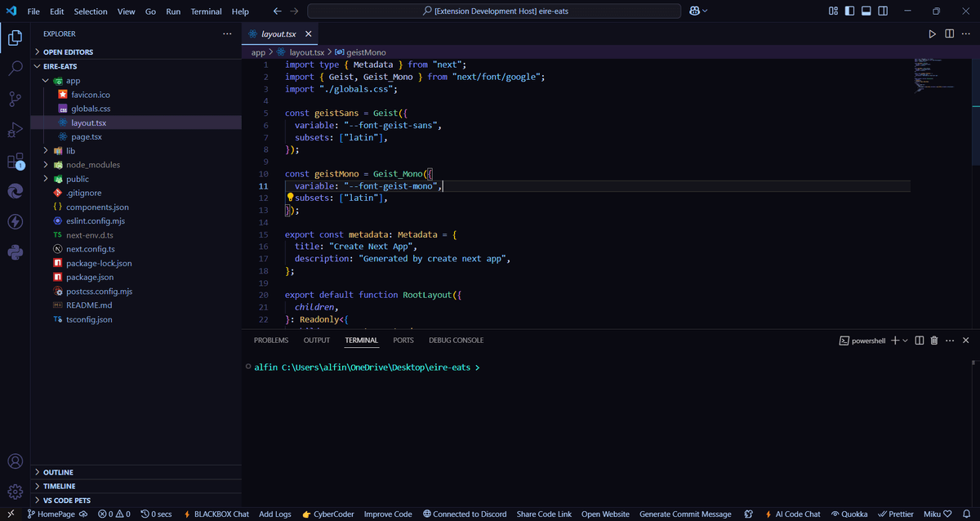Screen dimensions: 980x521
Task: Open tsconfig.json in the explorer
Action: click(136, 319)
